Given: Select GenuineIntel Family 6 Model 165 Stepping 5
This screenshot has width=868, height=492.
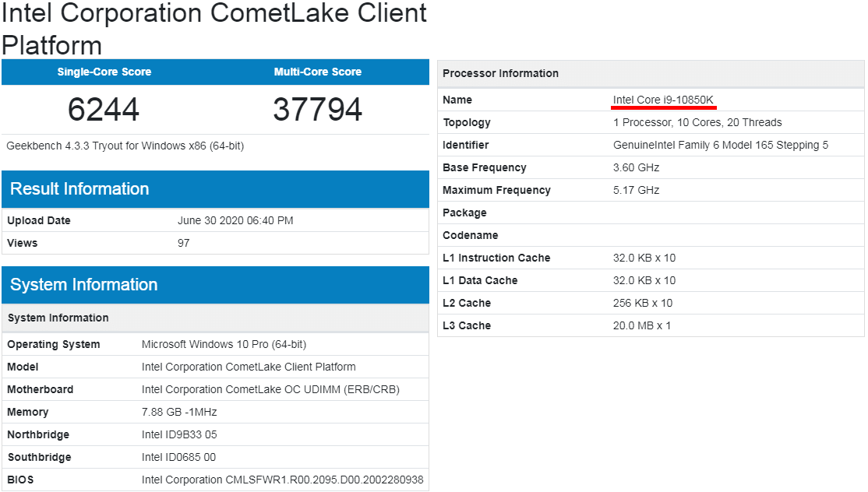Looking at the screenshot, I should [x=721, y=146].
